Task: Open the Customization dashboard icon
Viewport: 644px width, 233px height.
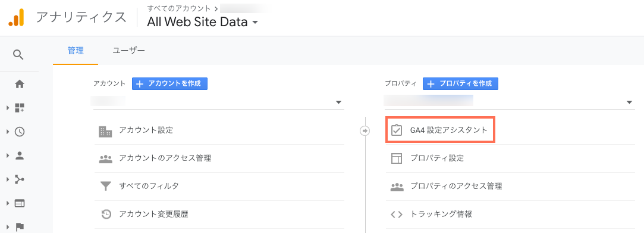Action: 19,108
